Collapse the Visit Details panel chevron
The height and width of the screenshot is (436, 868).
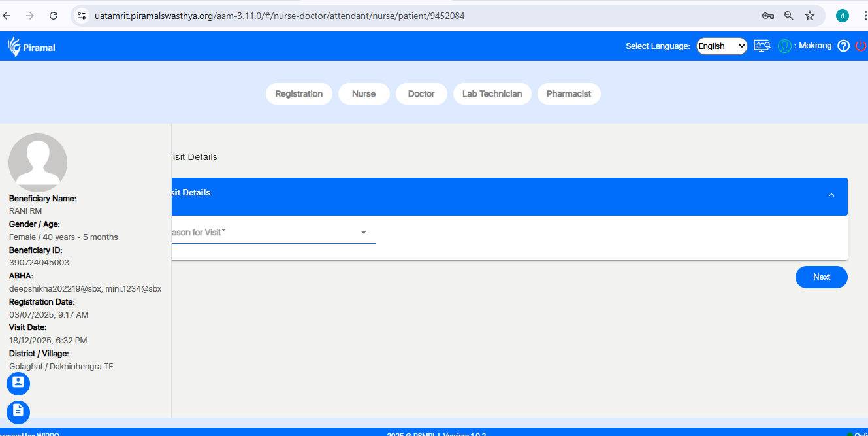coord(831,195)
